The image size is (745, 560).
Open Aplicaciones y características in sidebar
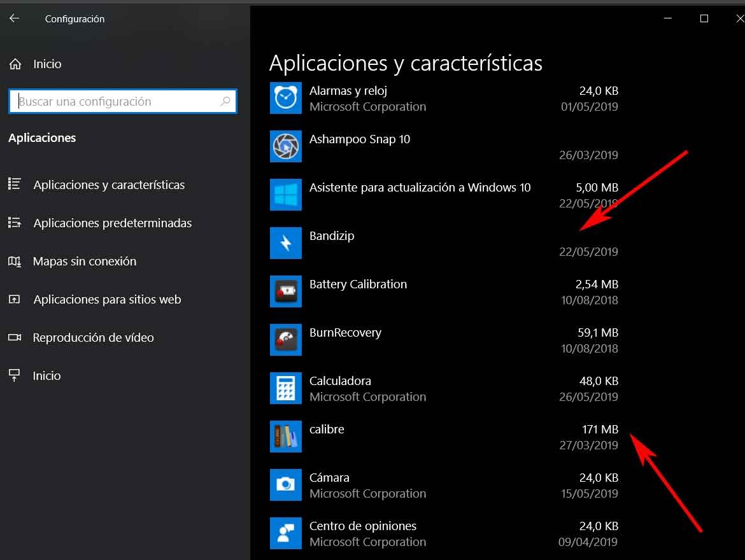coord(109,185)
